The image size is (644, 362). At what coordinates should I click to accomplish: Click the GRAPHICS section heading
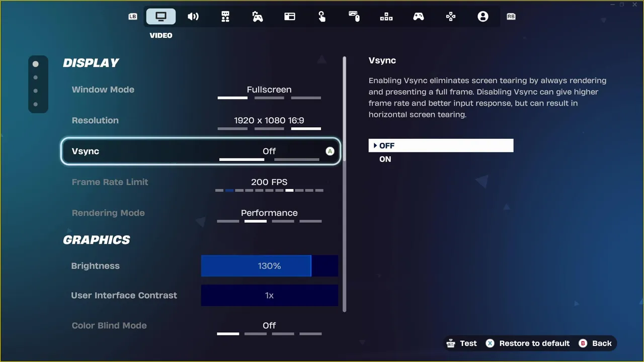pyautogui.click(x=97, y=240)
